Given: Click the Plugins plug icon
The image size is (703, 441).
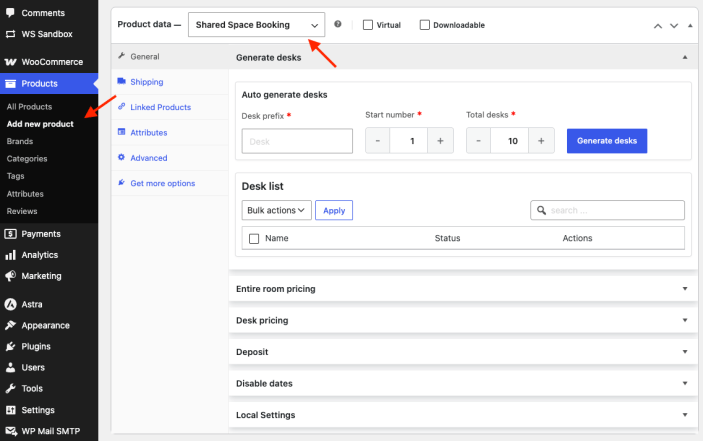Looking at the screenshot, I should coord(10,346).
